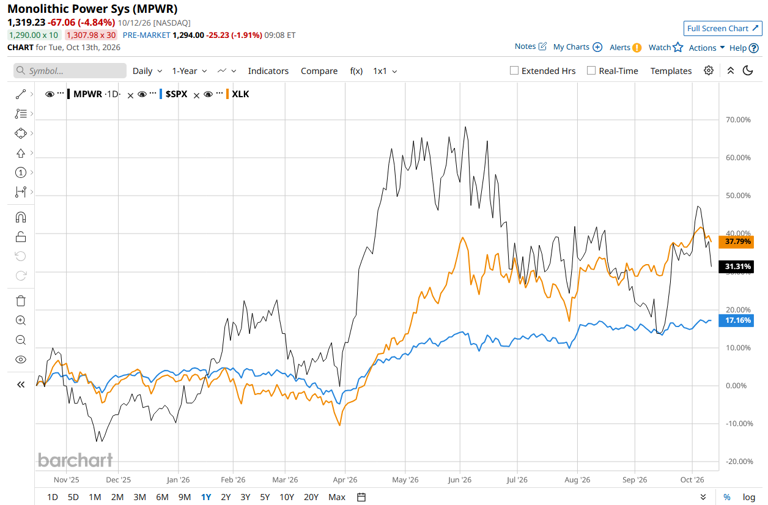Toggle the percent scale button

click(727, 497)
